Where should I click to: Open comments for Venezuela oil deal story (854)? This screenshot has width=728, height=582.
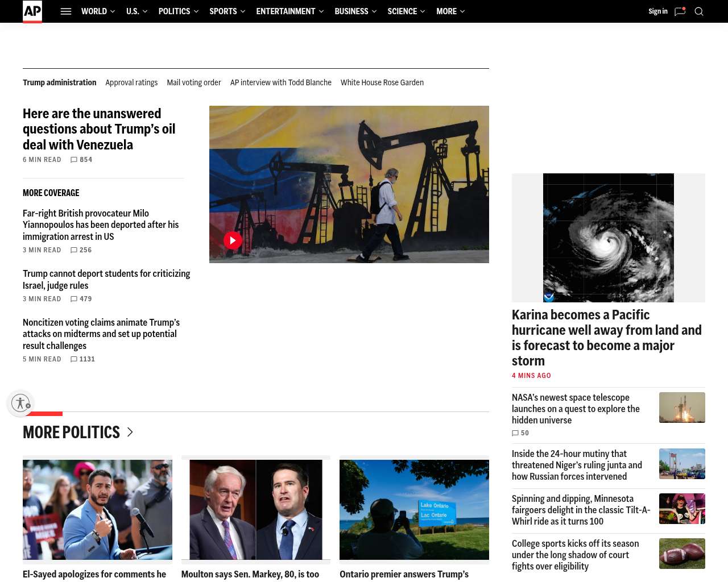pyautogui.click(x=81, y=160)
